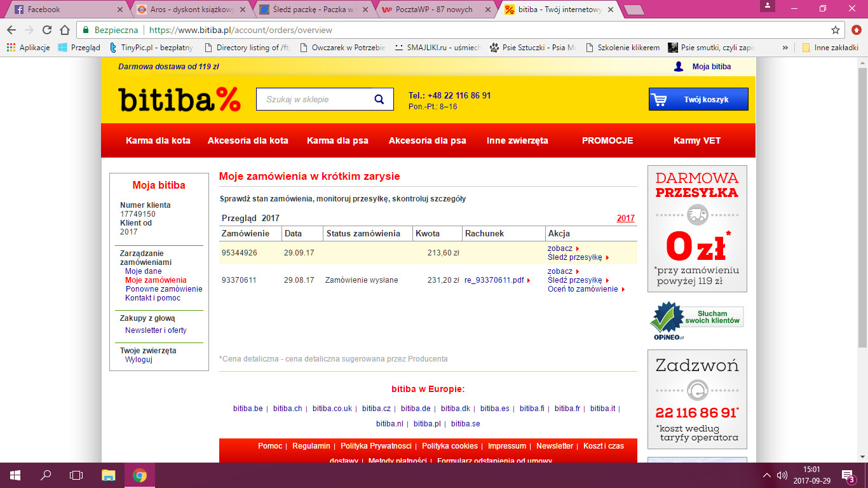
Task: Reload the page with the refresh icon
Action: coord(47,30)
